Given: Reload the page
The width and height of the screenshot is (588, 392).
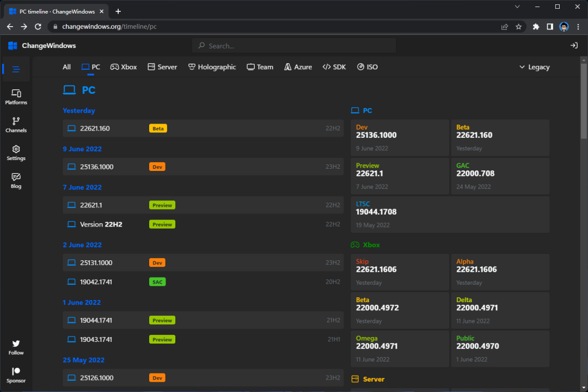Looking at the screenshot, I should coord(38,27).
